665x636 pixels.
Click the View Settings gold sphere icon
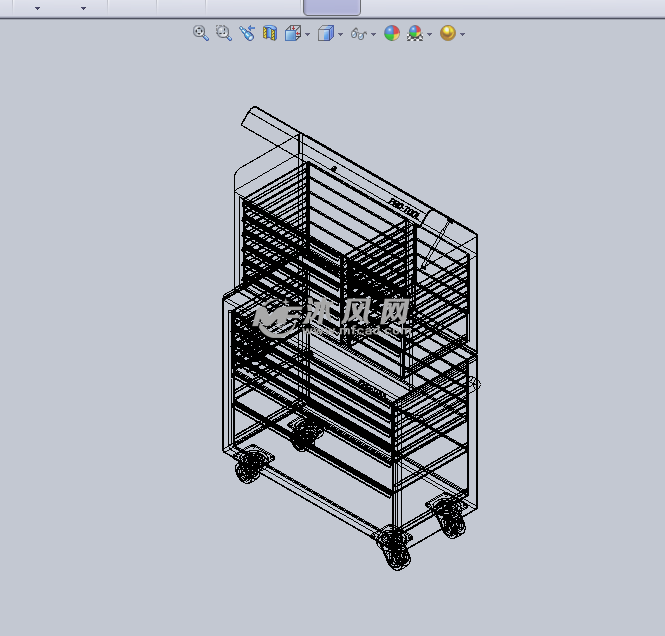(x=448, y=33)
